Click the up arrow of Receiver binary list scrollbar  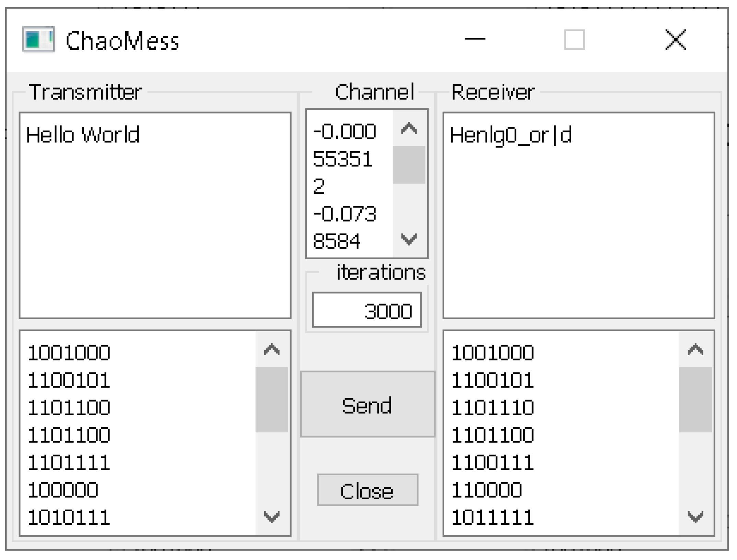pyautogui.click(x=695, y=350)
